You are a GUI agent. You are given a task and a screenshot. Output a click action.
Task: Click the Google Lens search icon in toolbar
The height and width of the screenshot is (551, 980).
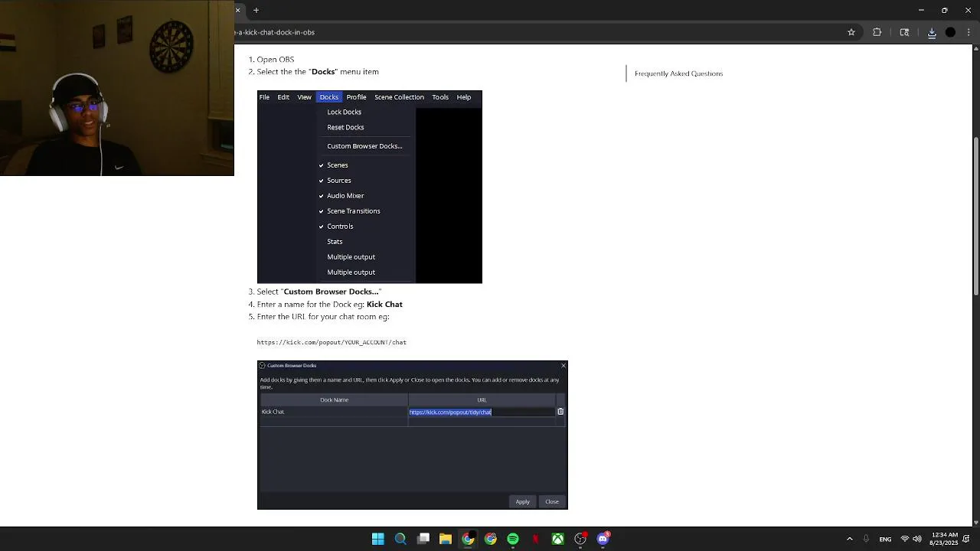[x=904, y=32]
